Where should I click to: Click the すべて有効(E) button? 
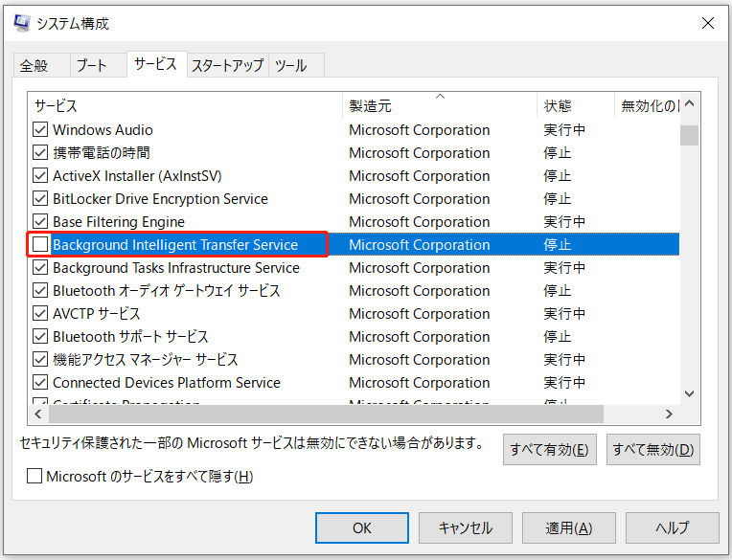[549, 450]
